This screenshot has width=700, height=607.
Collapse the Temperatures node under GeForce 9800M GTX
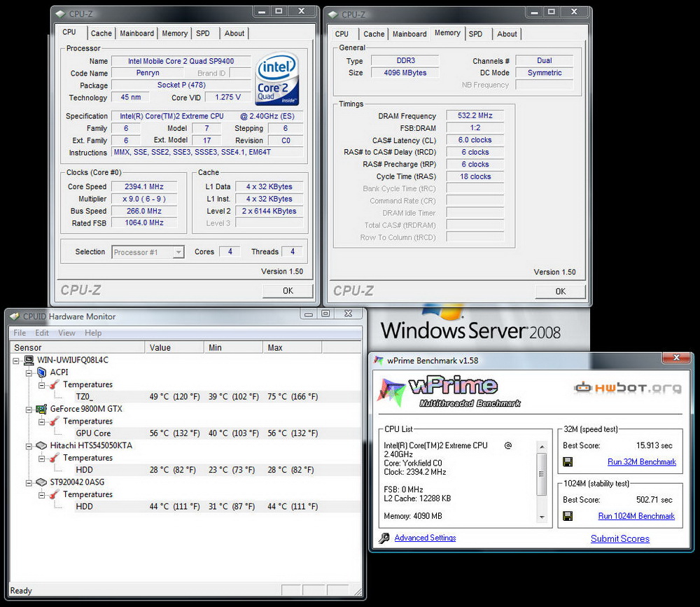pyautogui.click(x=41, y=421)
